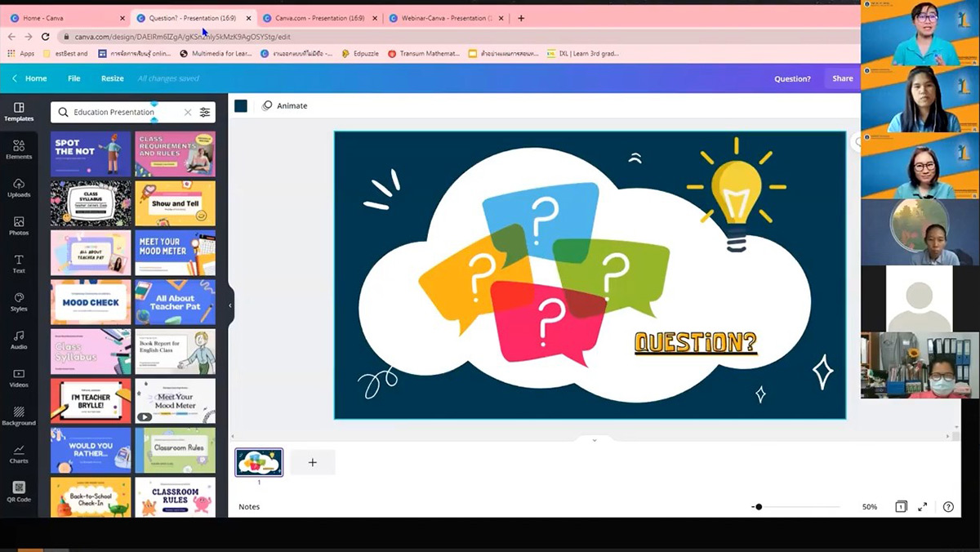980x552 pixels.
Task: Open the Audio panel
Action: [x=19, y=339]
